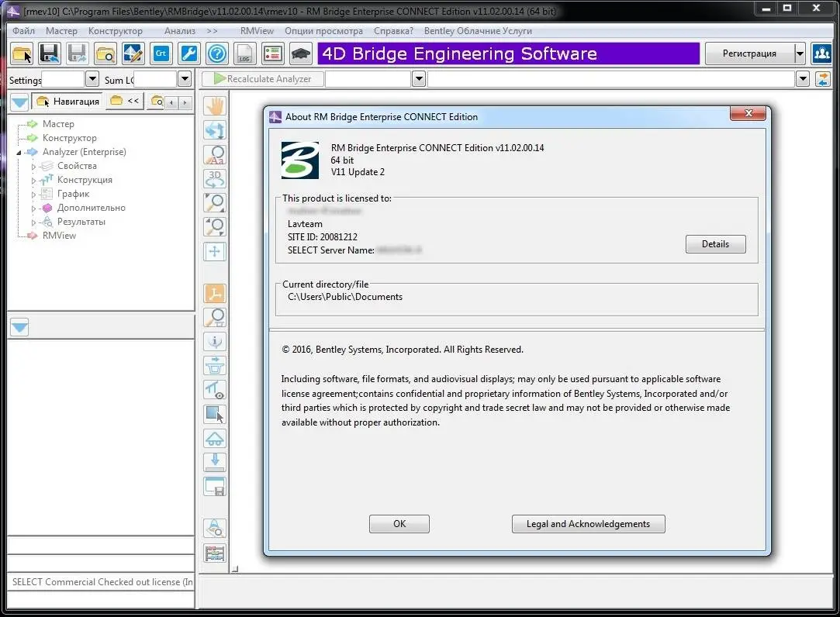840x617 pixels.
Task: Select RMView item in navigation tree
Action: [x=59, y=235]
